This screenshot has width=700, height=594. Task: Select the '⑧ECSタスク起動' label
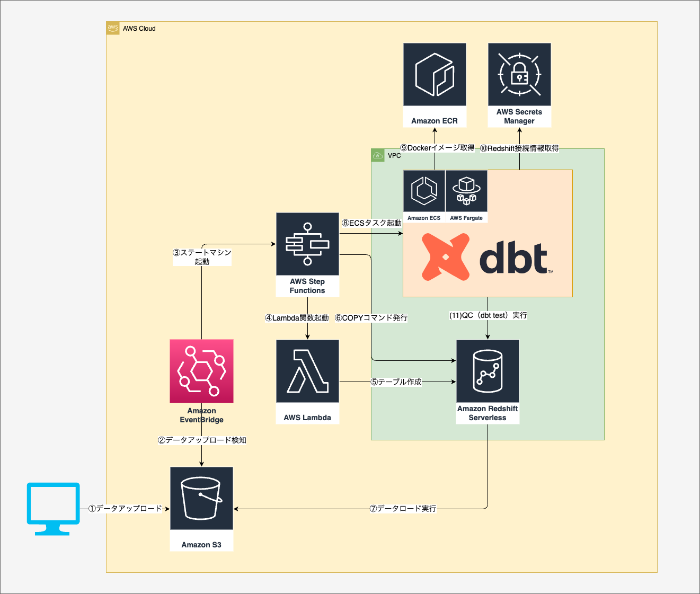point(371,223)
